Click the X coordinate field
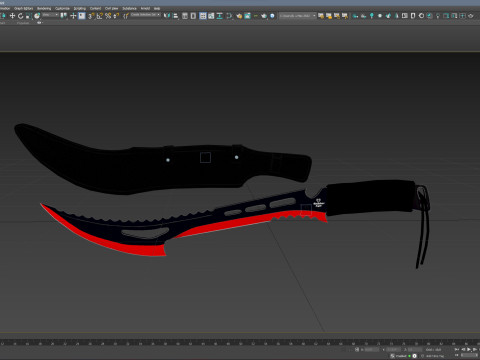 372,350
